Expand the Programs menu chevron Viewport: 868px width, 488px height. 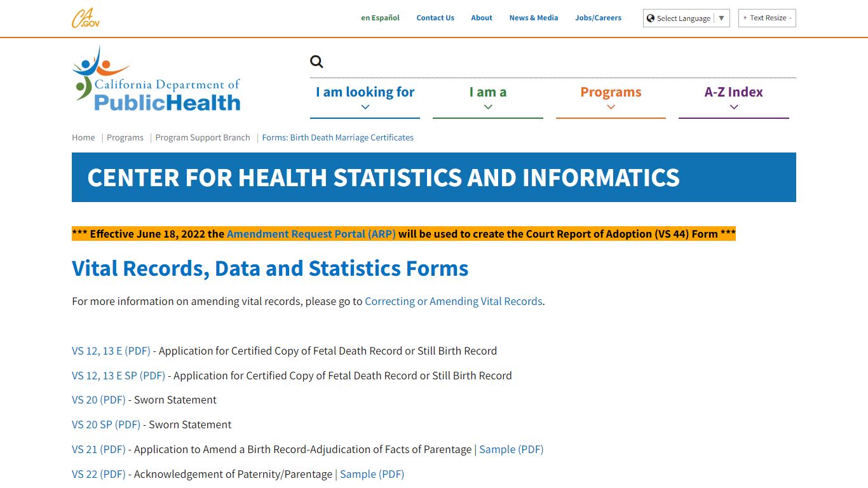tap(611, 107)
